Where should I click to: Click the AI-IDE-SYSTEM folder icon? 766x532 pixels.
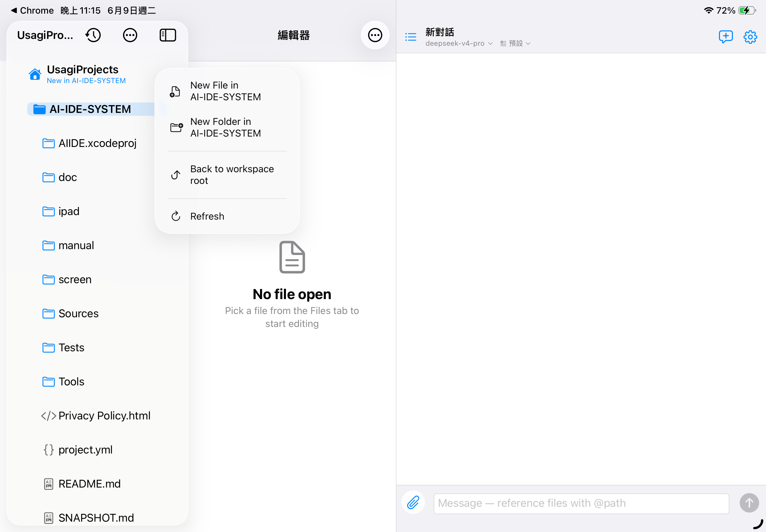tap(39, 109)
